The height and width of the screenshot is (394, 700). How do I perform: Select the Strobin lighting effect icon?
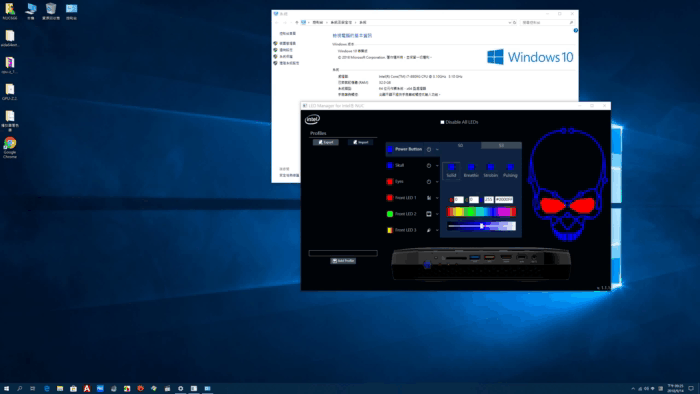pos(490,167)
